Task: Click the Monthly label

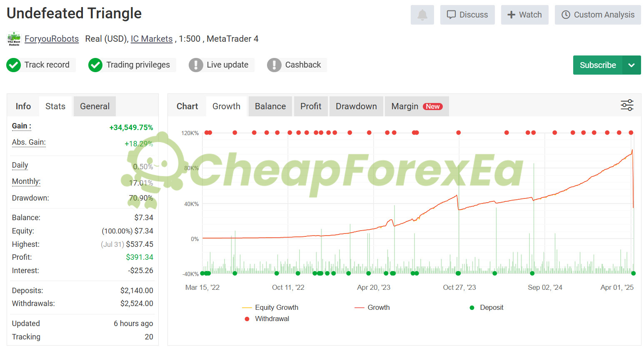Action: [26, 181]
